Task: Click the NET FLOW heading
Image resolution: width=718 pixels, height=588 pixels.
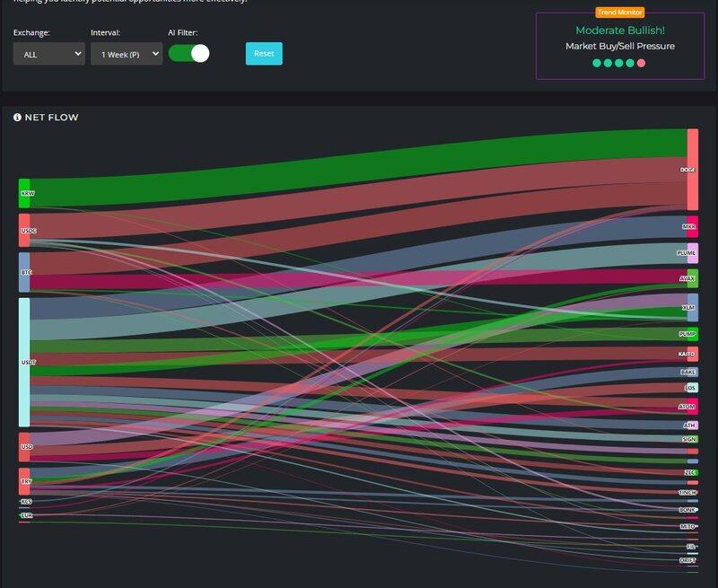Action: pyautogui.click(x=52, y=118)
